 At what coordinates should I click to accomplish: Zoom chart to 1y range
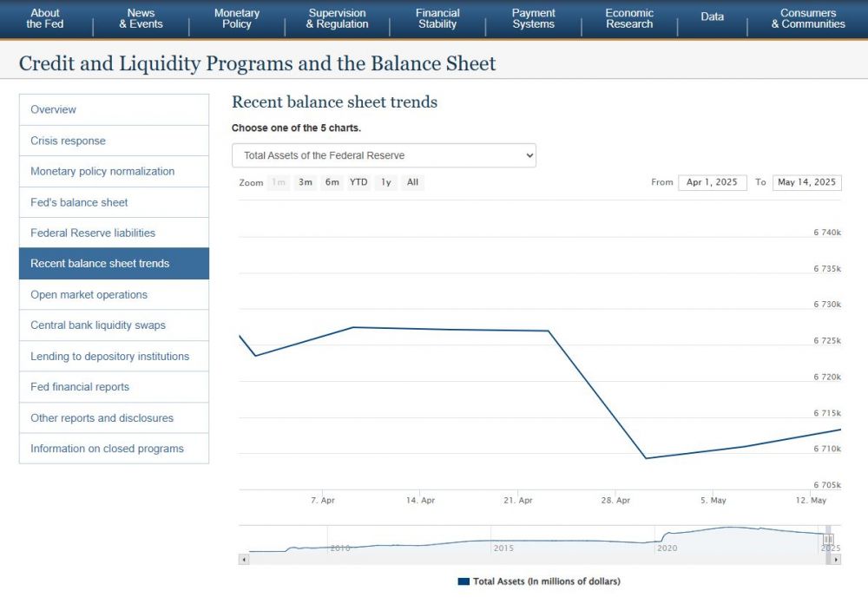coord(386,182)
